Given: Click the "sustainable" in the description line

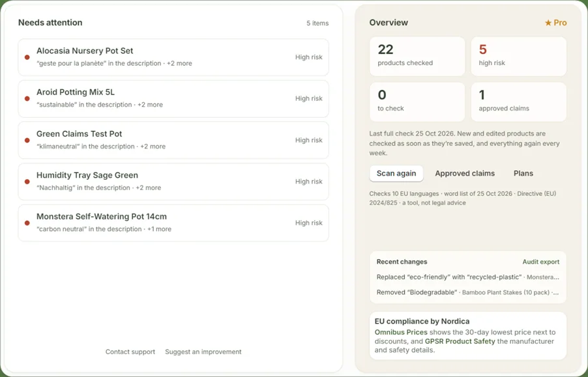Looking at the screenshot, I should pos(99,105).
